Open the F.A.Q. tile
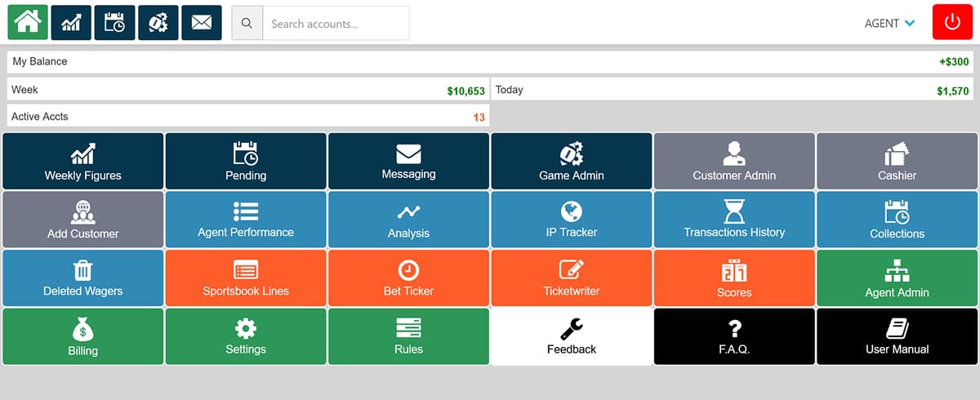Viewport: 980px width, 400px height. 734,336
